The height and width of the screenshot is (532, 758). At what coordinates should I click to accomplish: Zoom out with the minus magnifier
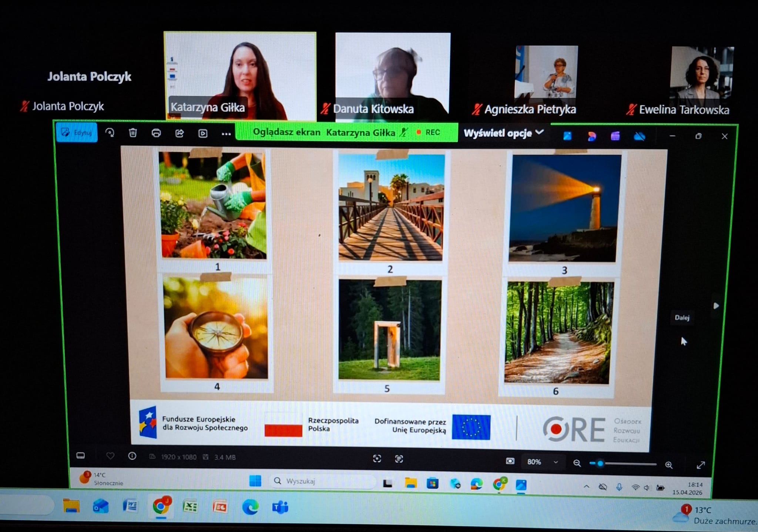point(577,463)
